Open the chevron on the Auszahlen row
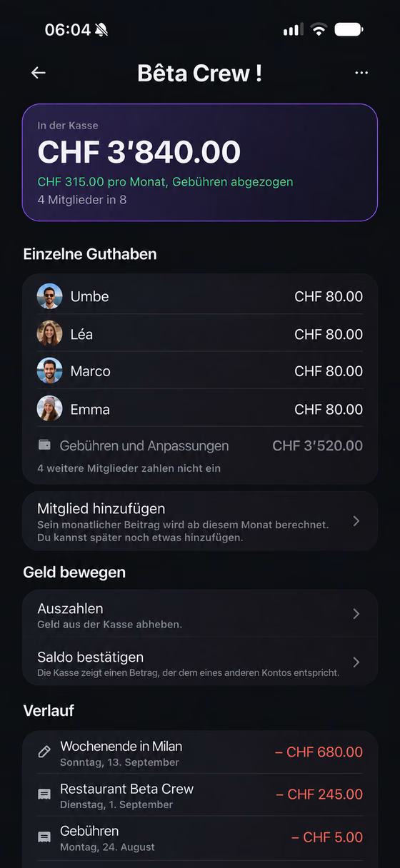 (x=356, y=614)
